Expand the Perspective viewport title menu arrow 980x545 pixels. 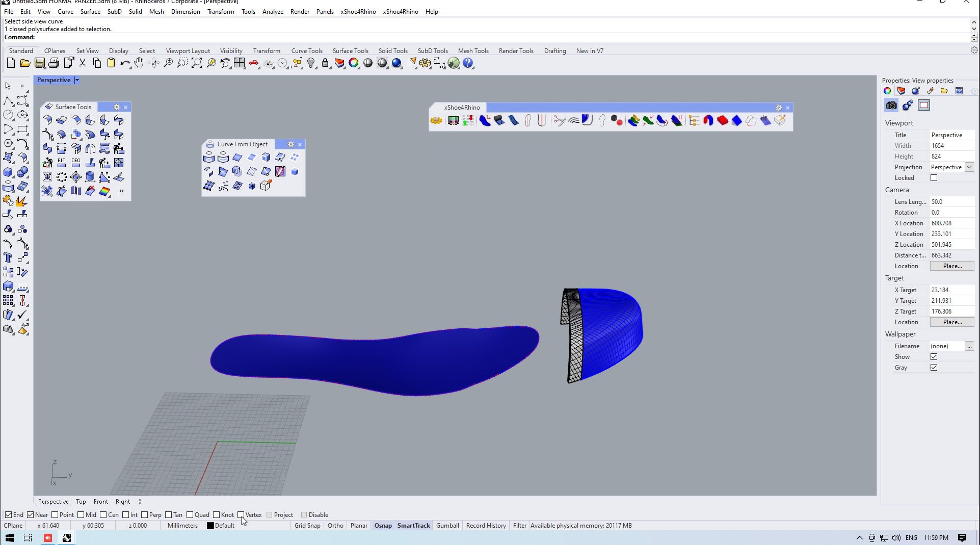pyautogui.click(x=77, y=80)
